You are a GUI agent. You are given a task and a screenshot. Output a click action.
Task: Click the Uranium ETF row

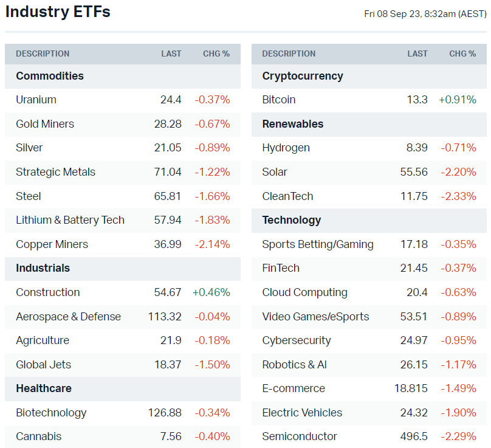tap(36, 100)
